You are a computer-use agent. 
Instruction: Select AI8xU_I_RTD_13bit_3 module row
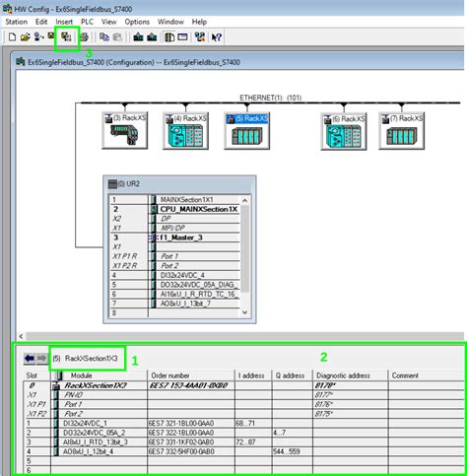click(244, 442)
